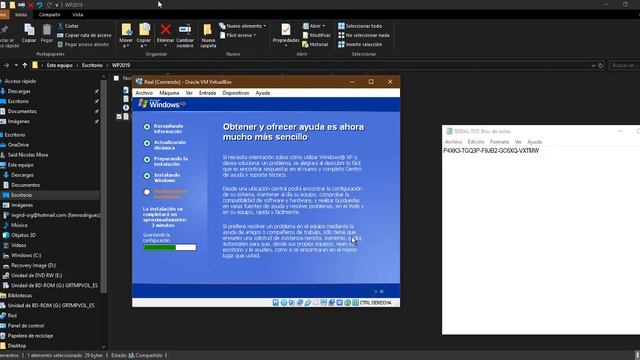Click 'Estado: Compartido' in the status bar

pyautogui.click(x=137, y=356)
